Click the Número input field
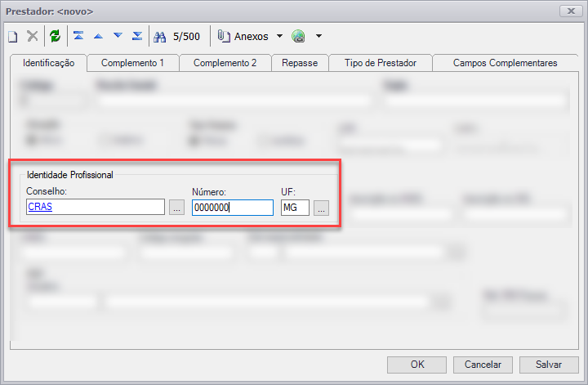 [233, 208]
